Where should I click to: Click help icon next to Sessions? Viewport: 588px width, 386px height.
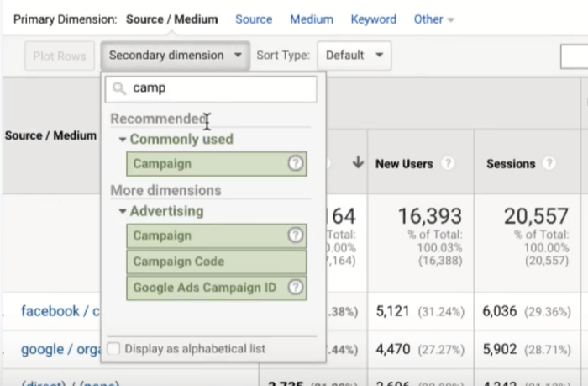point(549,163)
